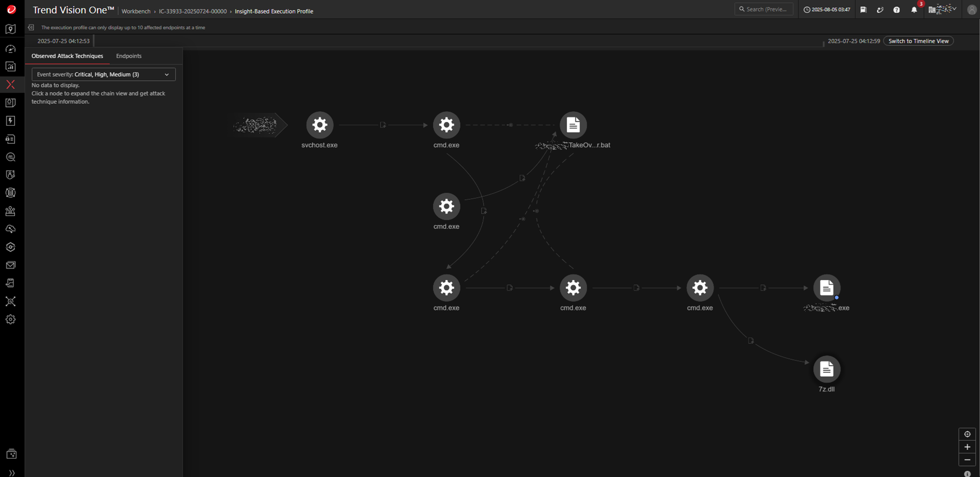Viewport: 980px width, 477px height.
Task: Open the light-bulb document sidebar icon
Action: [11, 103]
